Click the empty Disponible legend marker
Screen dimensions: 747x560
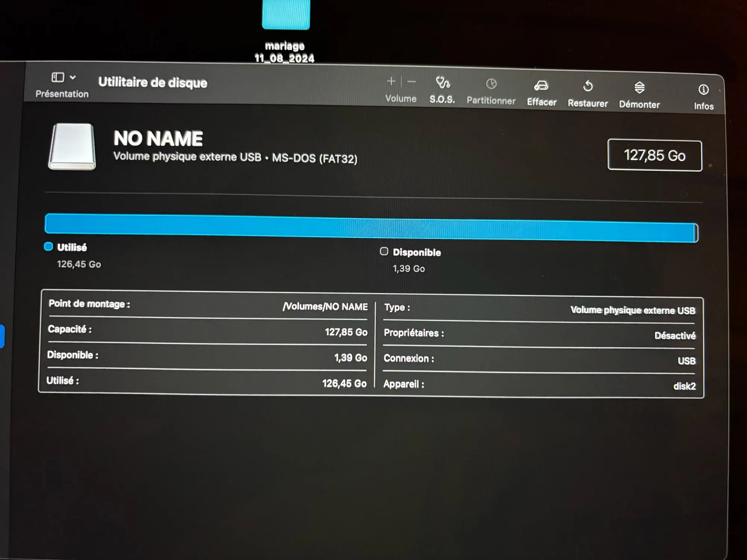[x=384, y=251]
